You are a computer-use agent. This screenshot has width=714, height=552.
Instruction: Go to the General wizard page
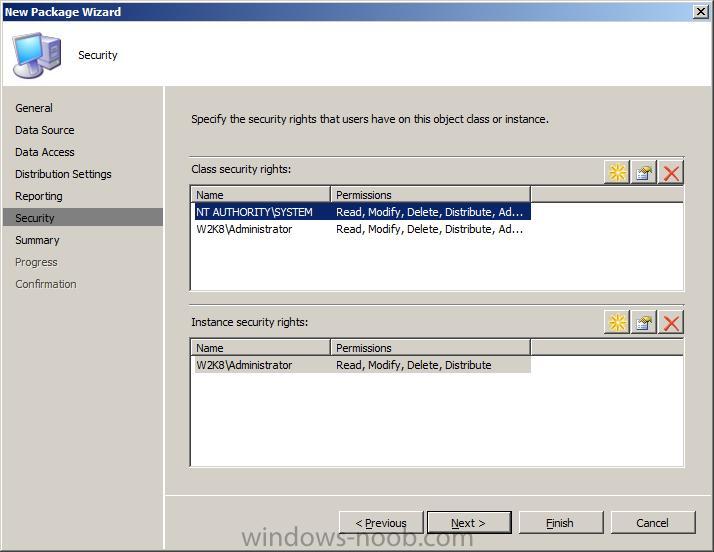[34, 108]
